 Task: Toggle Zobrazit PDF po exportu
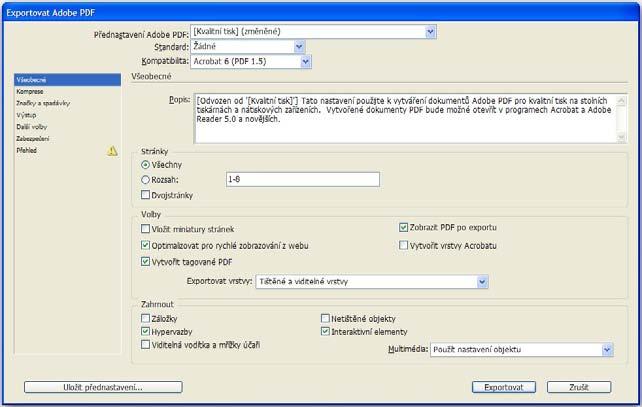403,227
